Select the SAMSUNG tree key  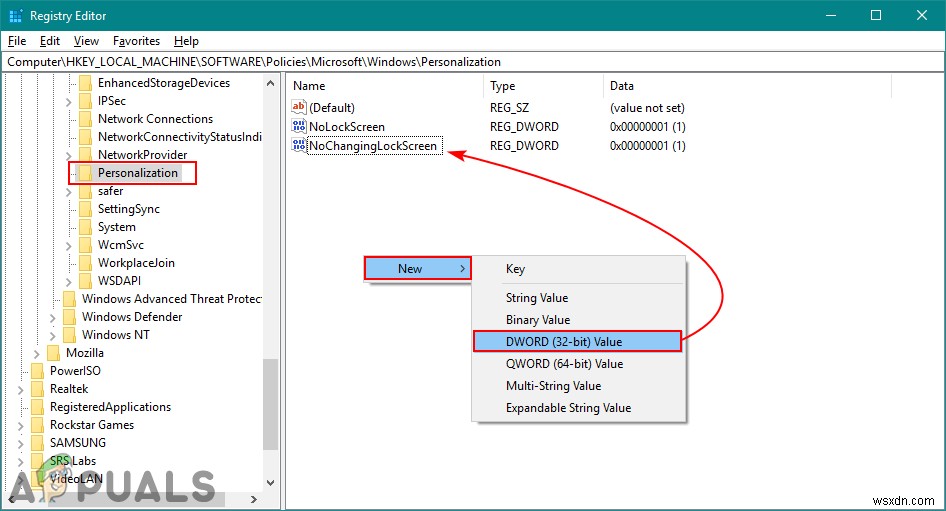78,443
